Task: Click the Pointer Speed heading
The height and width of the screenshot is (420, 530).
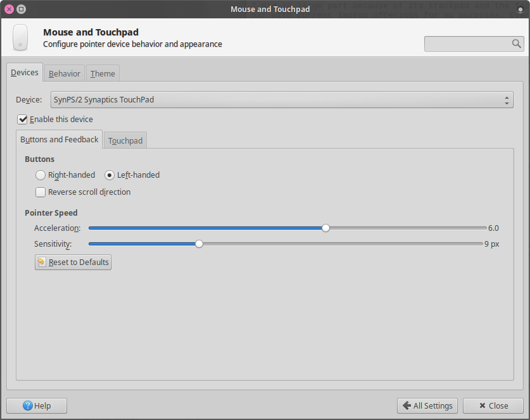Action: click(x=51, y=213)
